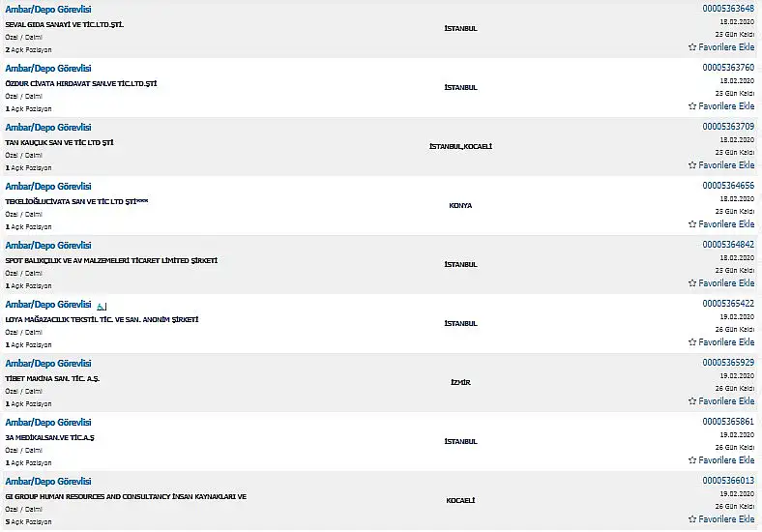Open the GI GROUP Ambar/Depo Görevlisi title
The image size is (762, 532).
tap(48, 482)
